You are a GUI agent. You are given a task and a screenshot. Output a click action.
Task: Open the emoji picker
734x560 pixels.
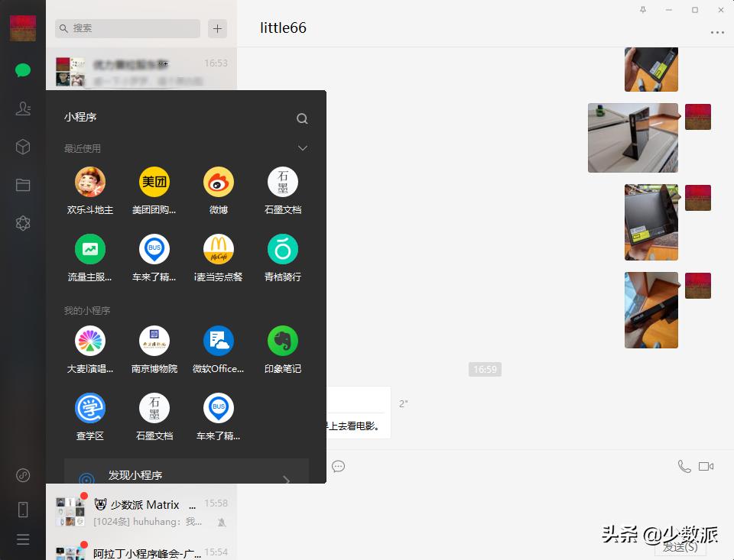coord(339,466)
